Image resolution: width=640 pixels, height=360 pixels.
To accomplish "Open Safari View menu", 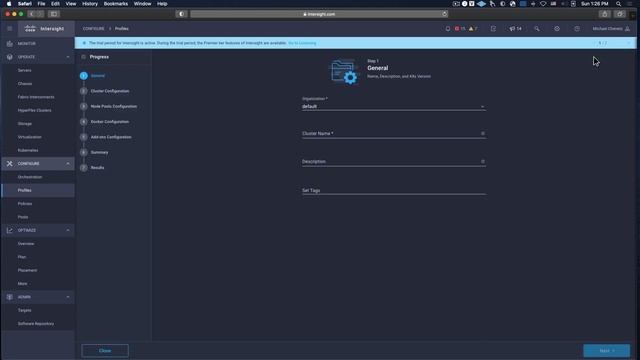I will coord(71,4).
